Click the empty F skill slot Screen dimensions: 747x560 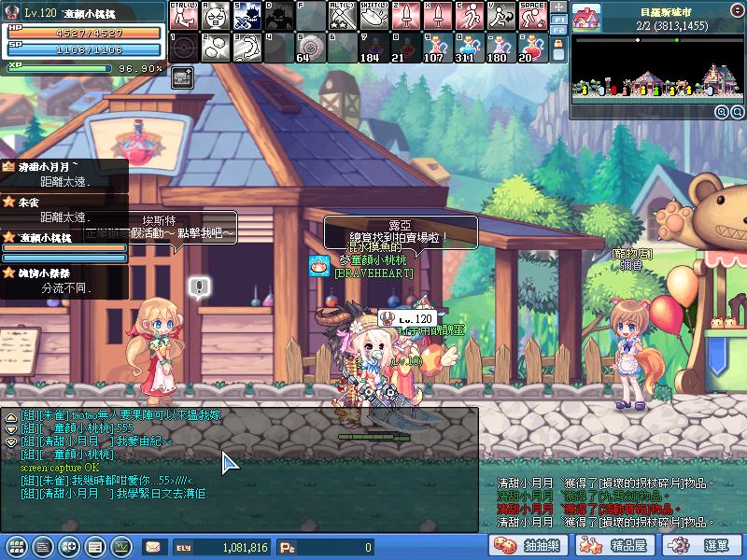point(311,16)
